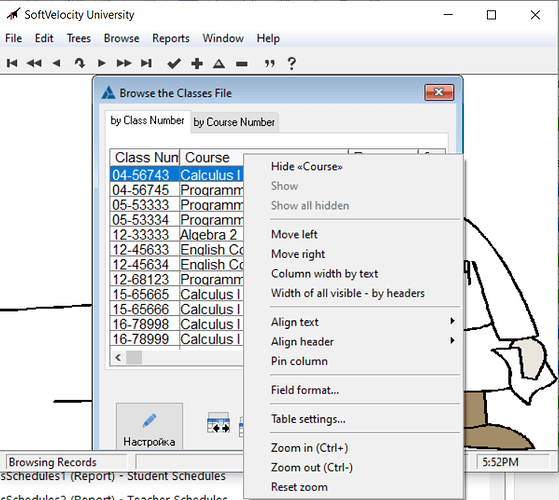This screenshot has width=559, height=500.
Task: Step to next record arrow icon
Action: click(x=102, y=63)
